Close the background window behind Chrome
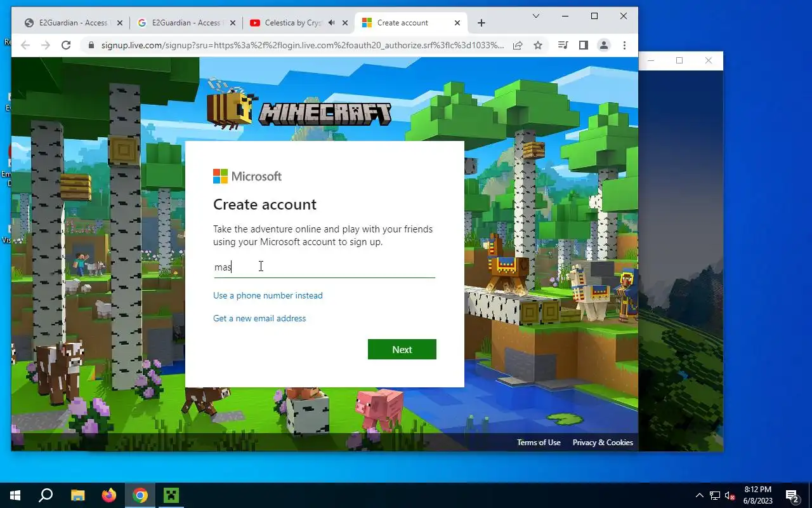This screenshot has height=508, width=812. (709, 61)
